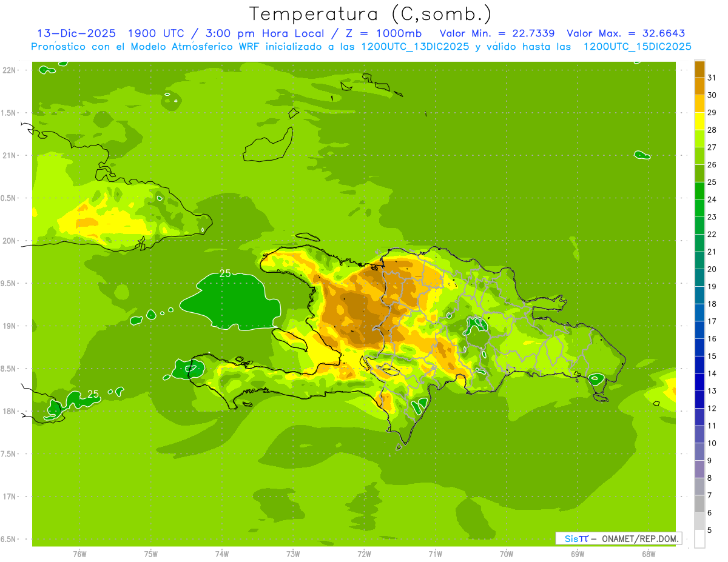Screen dimensions: 728x562
Task: Pick the orange legend swatch between 30 and 31
Action: pyautogui.click(x=699, y=86)
